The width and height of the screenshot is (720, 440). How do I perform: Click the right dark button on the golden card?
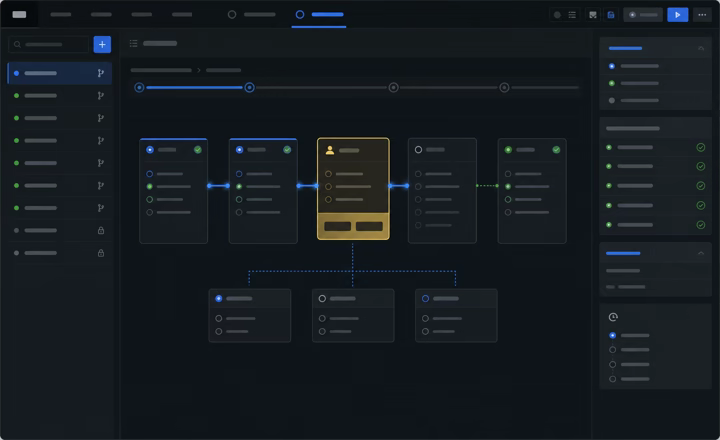(x=369, y=226)
